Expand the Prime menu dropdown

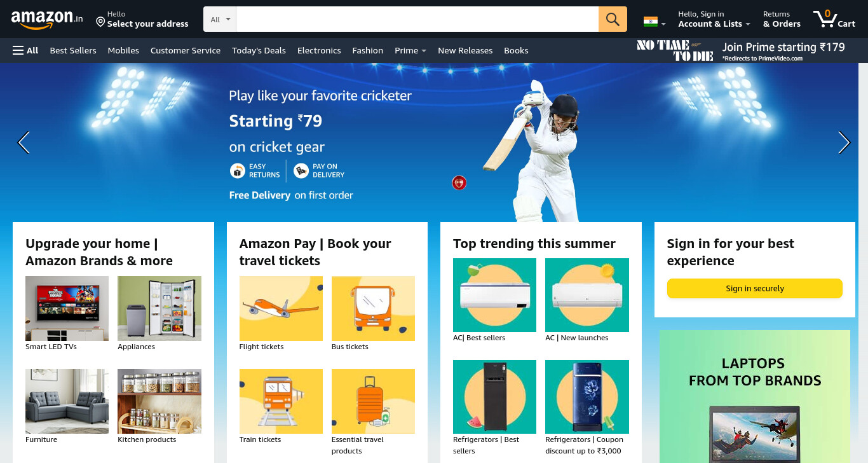click(x=410, y=50)
